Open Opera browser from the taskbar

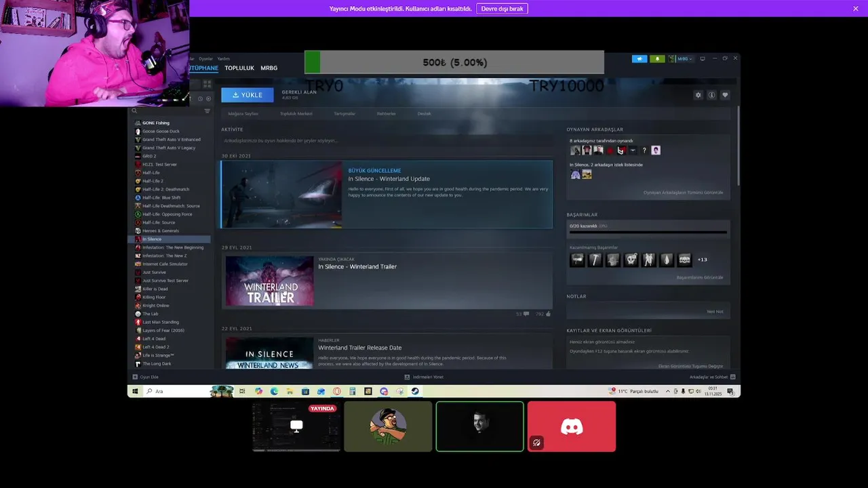coord(337,391)
